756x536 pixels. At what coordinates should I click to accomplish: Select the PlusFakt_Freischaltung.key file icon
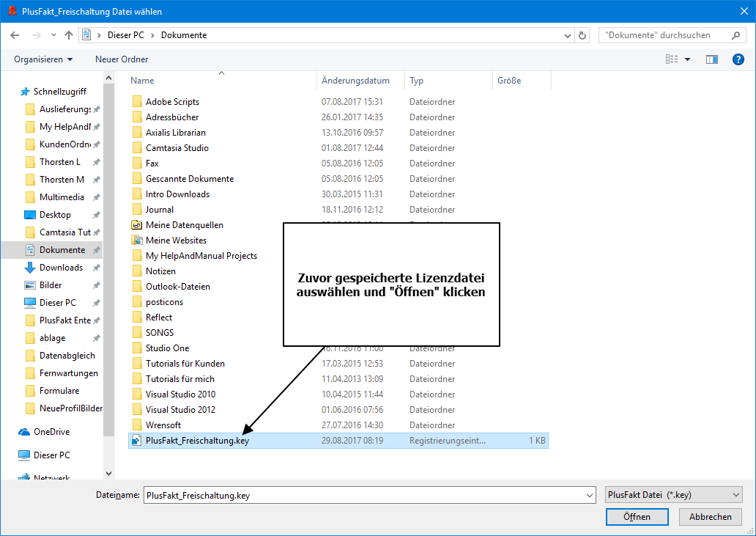coord(137,441)
